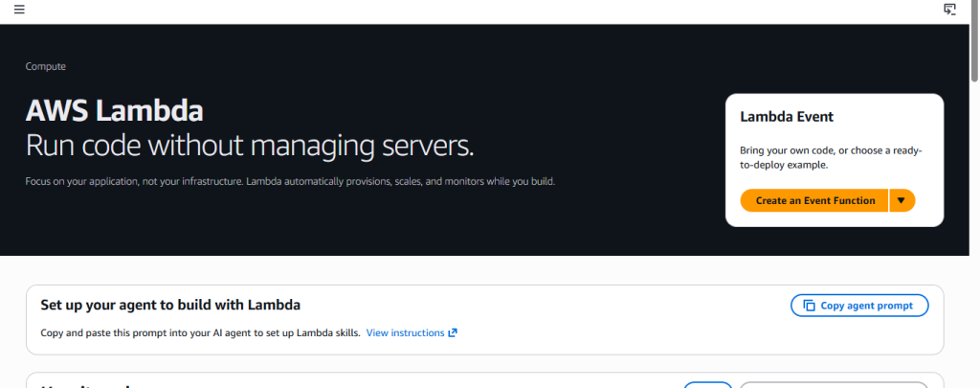This screenshot has width=980, height=388.
Task: Click the AWS Lambda heading
Action: 115,111
